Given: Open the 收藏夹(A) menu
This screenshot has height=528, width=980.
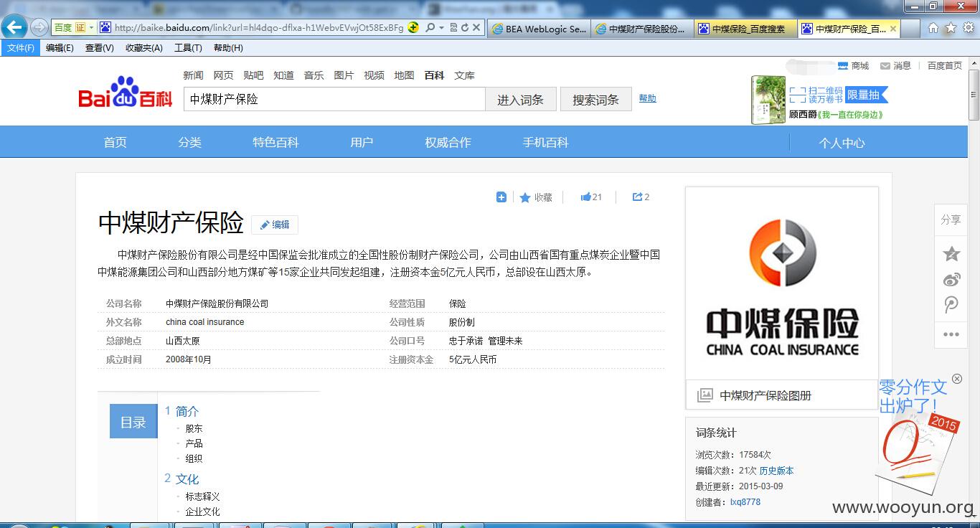Looking at the screenshot, I should [143, 48].
